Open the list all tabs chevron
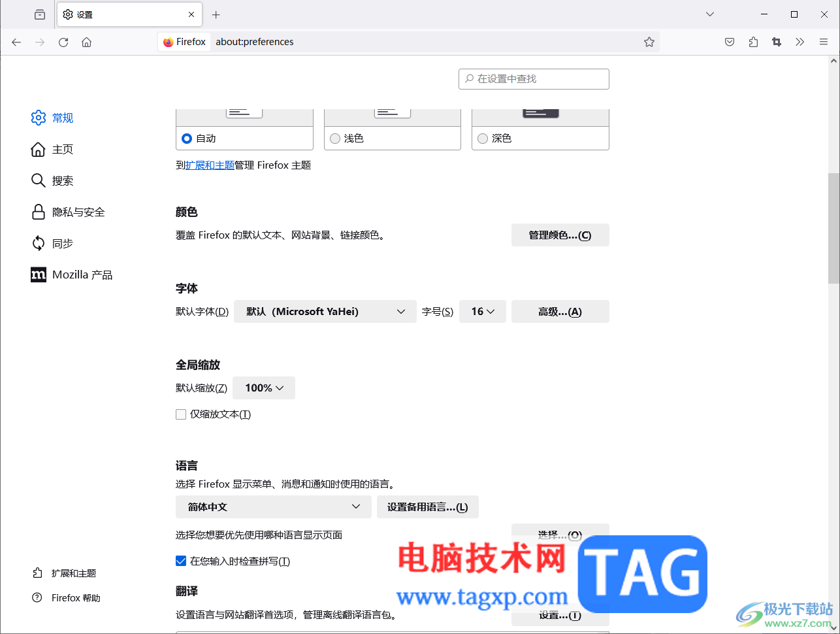840x634 pixels. click(710, 14)
